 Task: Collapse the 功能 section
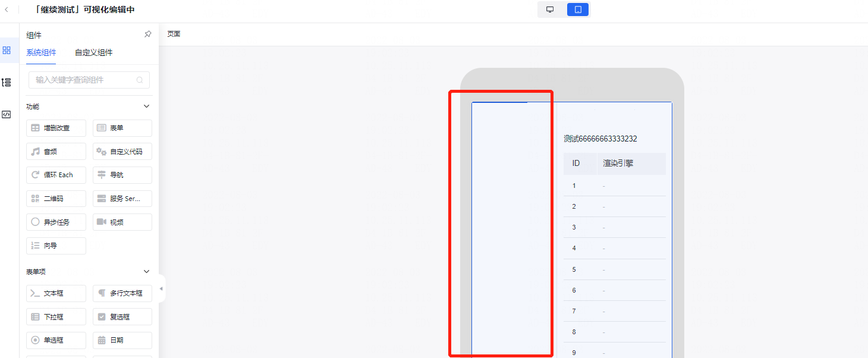coord(147,106)
